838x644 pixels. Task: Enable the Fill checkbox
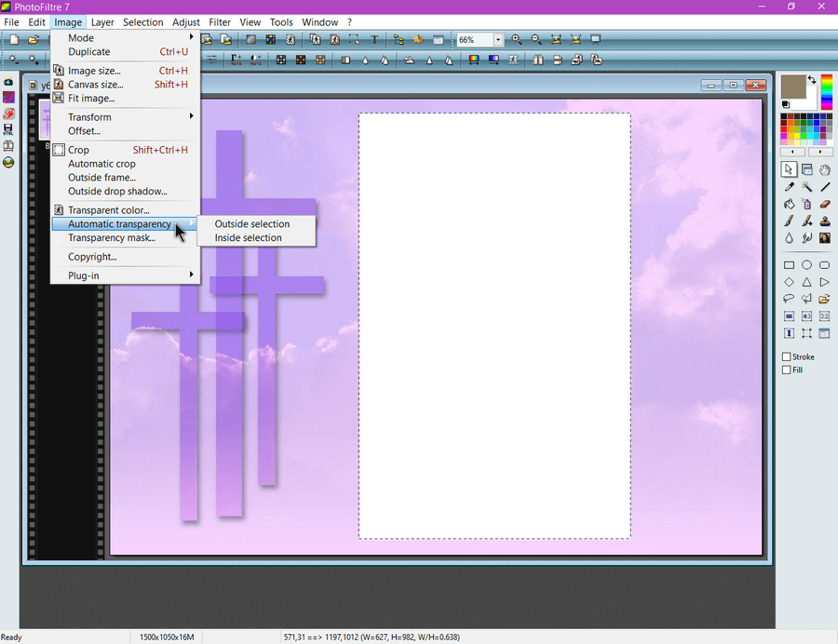[786, 369]
